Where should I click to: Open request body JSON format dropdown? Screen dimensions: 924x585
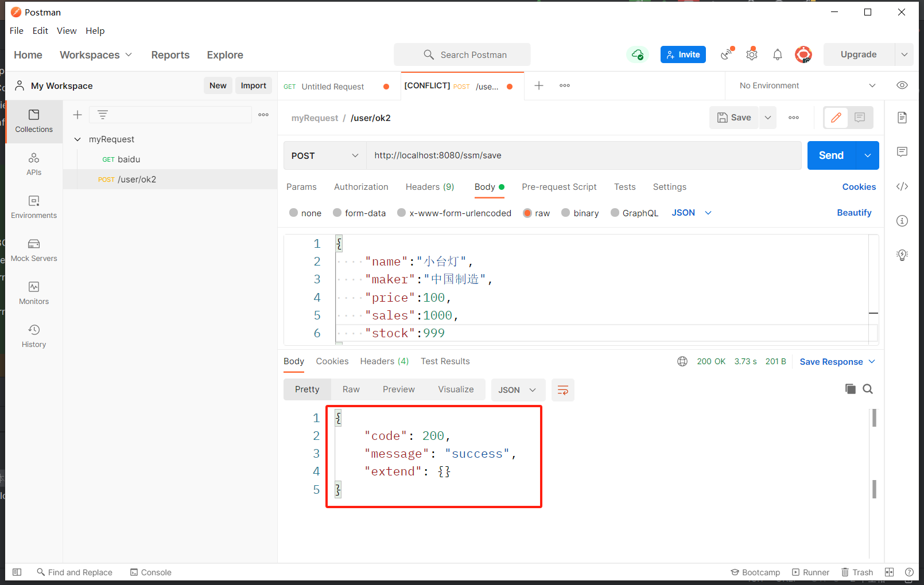tap(692, 213)
